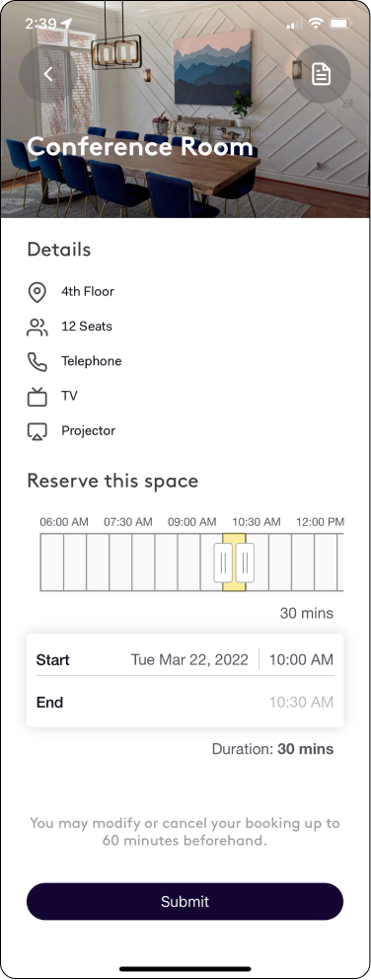Open the document notes icon
Viewport: 371px width, 980px height.
tap(321, 74)
